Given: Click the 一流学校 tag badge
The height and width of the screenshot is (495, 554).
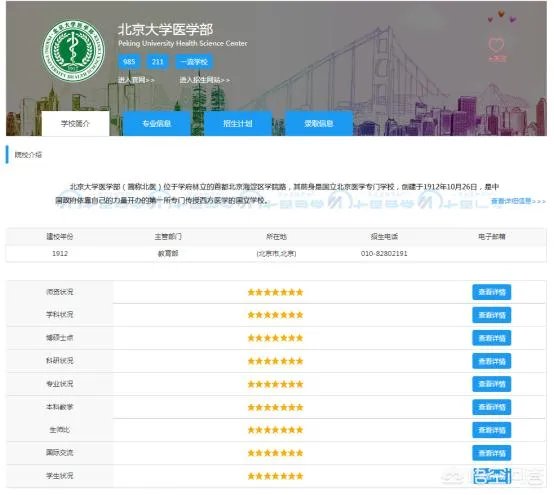Looking at the screenshot, I should [194, 62].
